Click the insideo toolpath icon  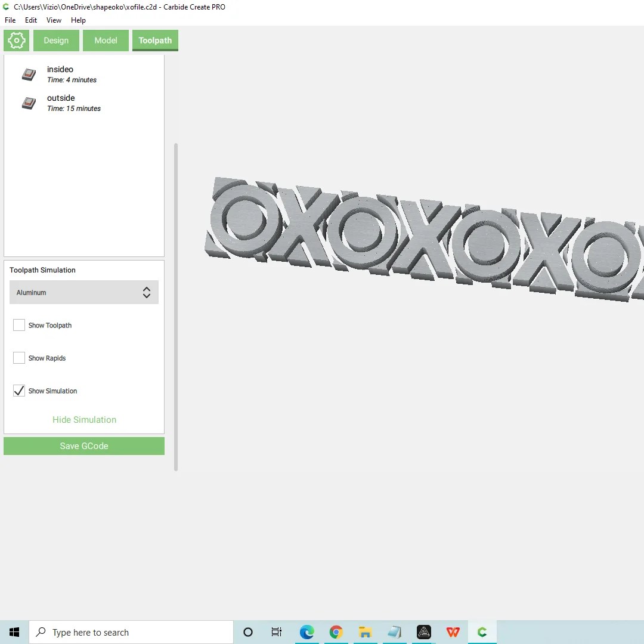pyautogui.click(x=29, y=75)
